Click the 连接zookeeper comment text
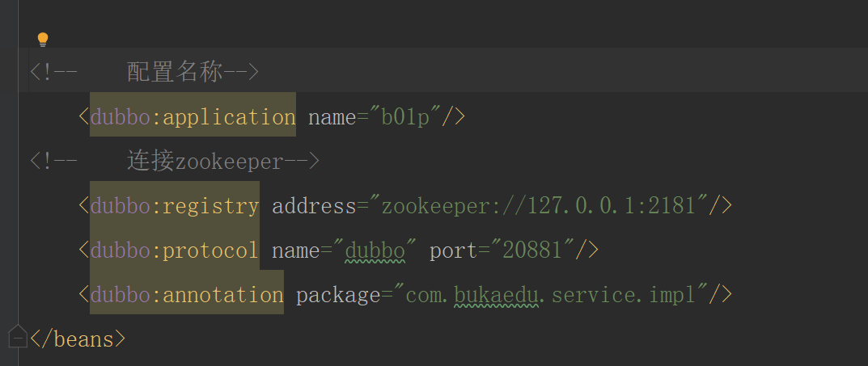This screenshot has height=366, width=868. tap(204, 162)
